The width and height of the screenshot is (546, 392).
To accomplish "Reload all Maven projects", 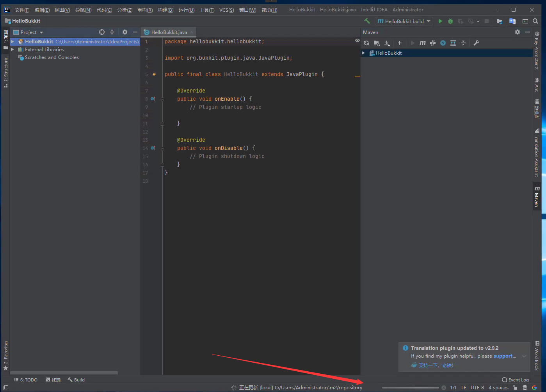I will [366, 43].
